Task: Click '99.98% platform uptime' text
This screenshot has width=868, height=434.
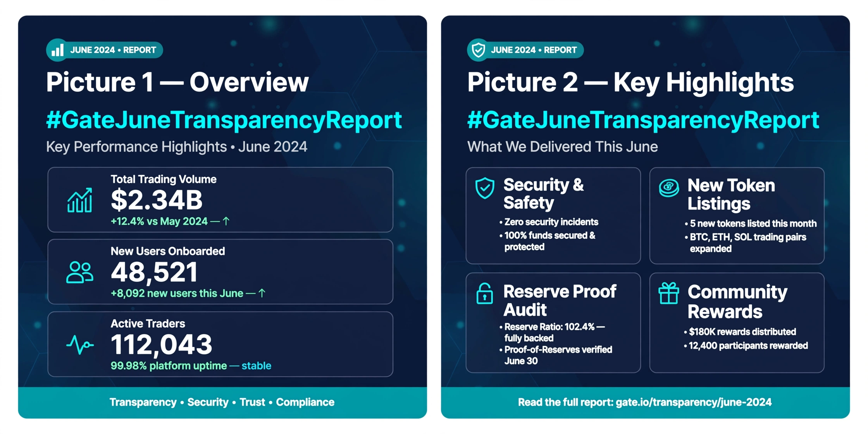Action: coord(169,366)
